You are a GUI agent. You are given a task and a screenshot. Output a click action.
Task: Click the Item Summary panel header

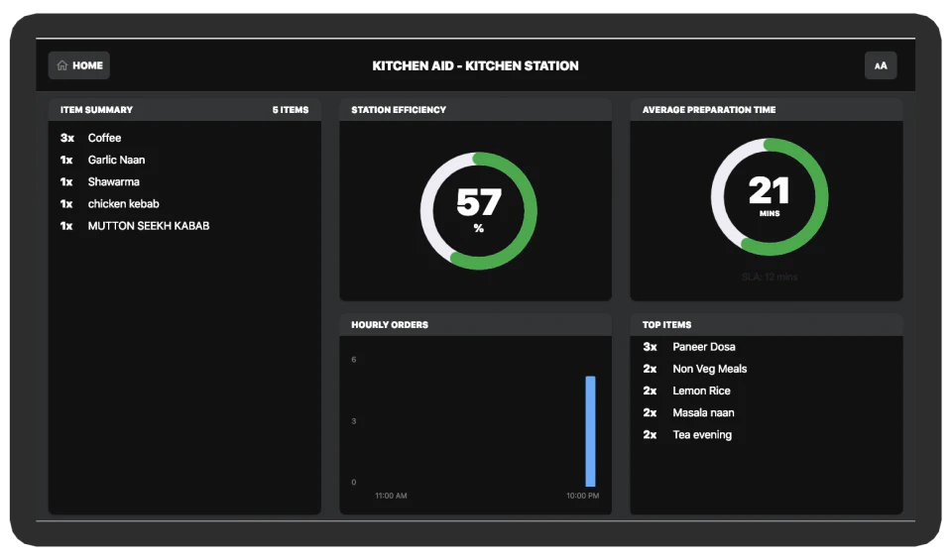184,110
